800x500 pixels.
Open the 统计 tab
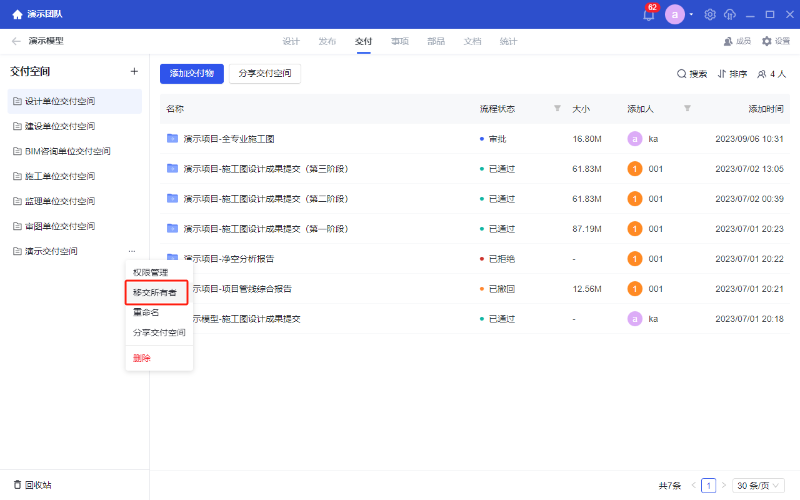tap(508, 41)
